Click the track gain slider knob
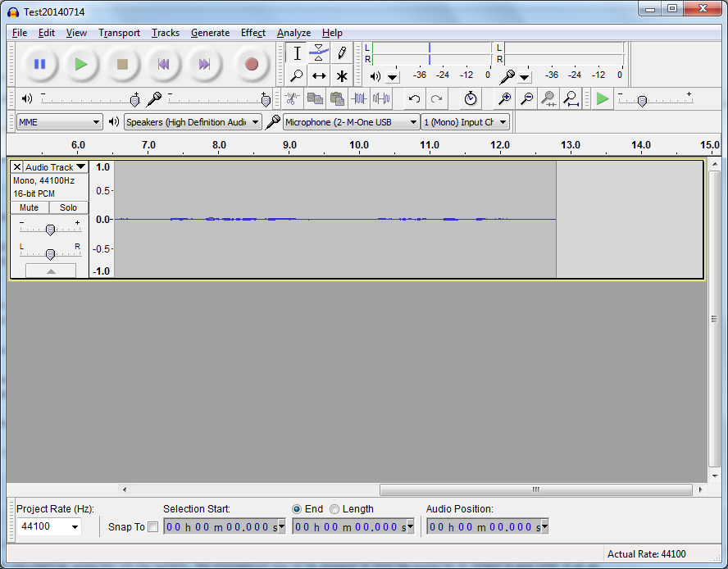Image resolution: width=728 pixels, height=569 pixels. (50, 229)
